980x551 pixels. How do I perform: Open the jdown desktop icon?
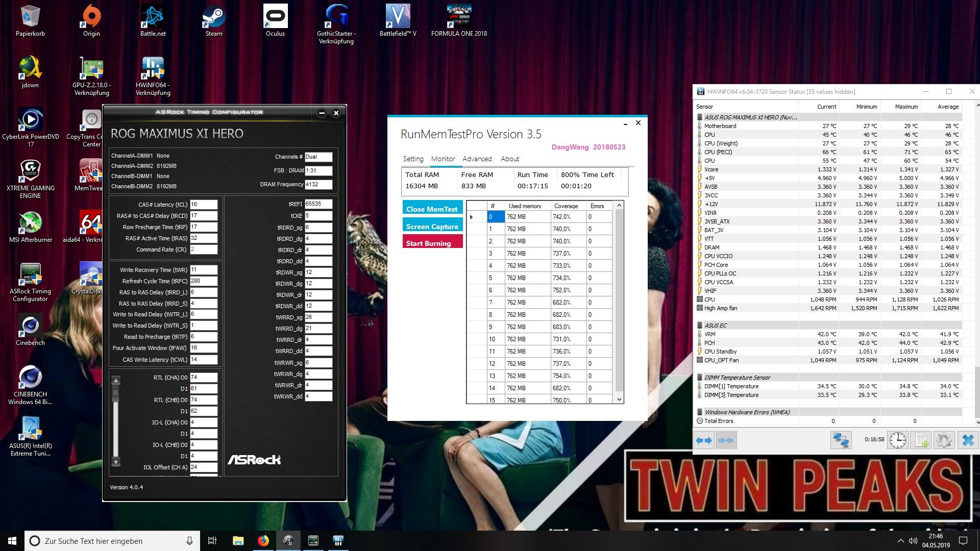pyautogui.click(x=30, y=72)
